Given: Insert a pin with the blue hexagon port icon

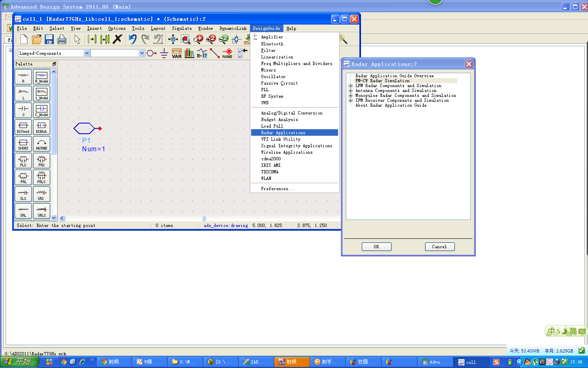Looking at the screenshot, I should coord(151,53).
